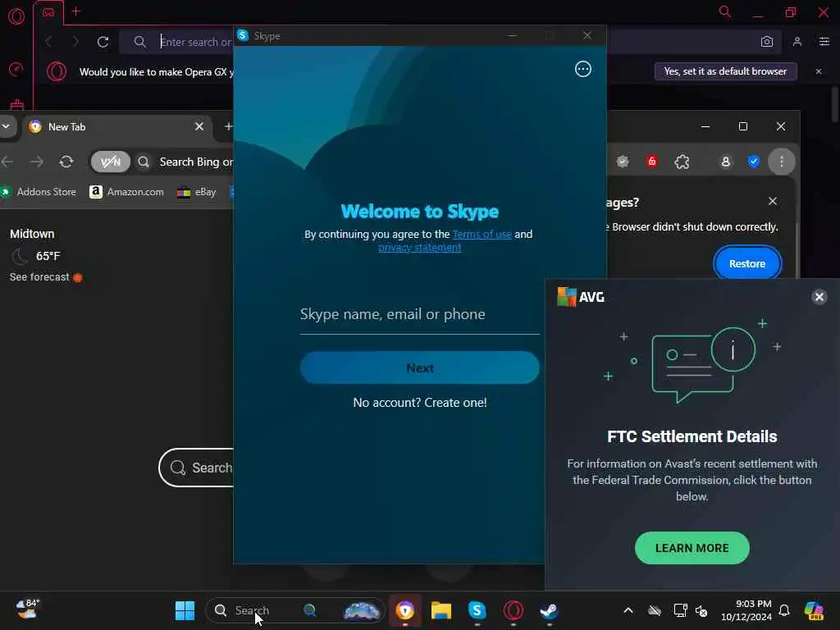Click Opera GX snapshot camera icon

[767, 42]
